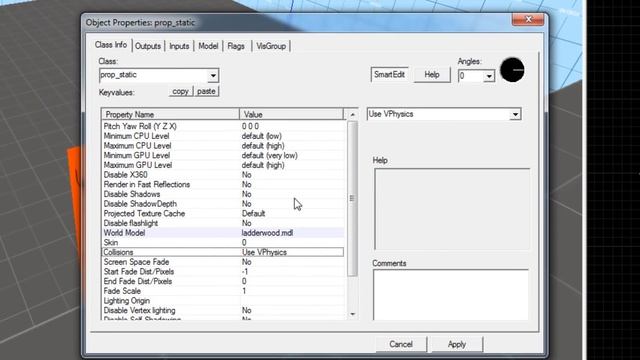640x360 pixels.
Task: Select the Disable flashlight property
Action: 223,223
